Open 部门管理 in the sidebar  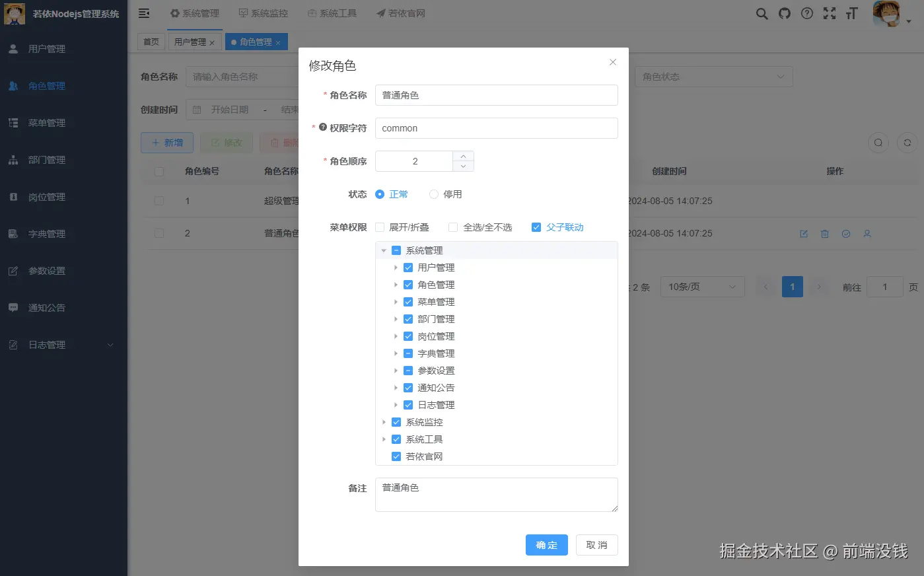coord(63,160)
